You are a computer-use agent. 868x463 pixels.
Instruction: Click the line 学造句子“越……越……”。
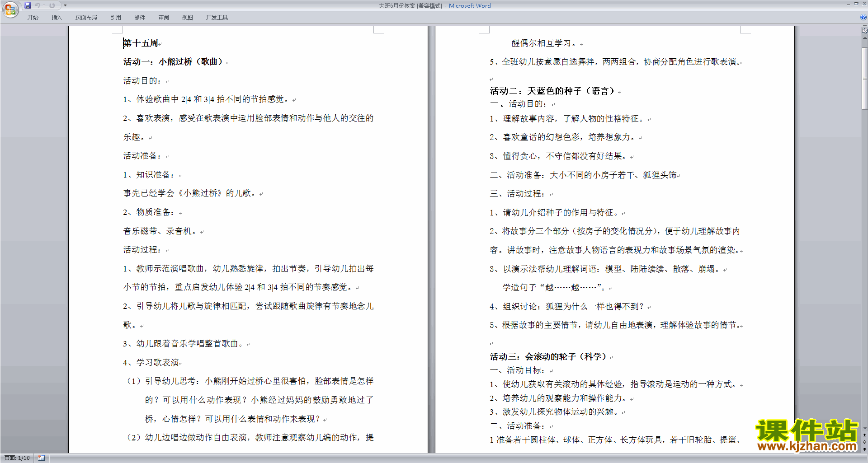click(x=555, y=288)
